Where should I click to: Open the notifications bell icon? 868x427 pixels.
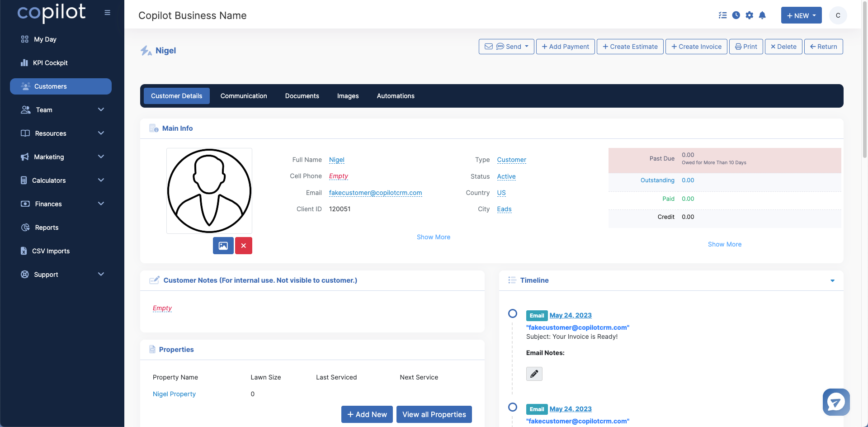[762, 15]
